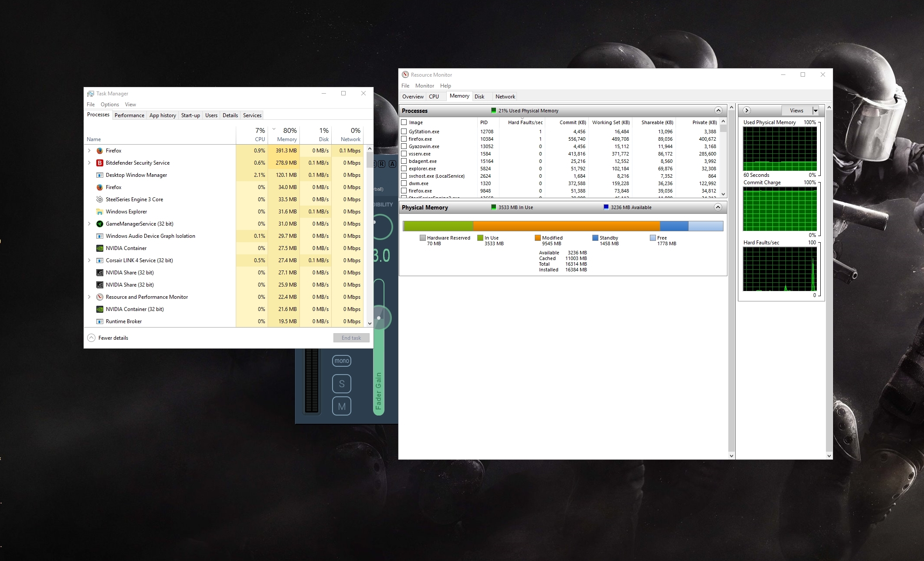Click the End task button
The width and height of the screenshot is (924, 561).
click(351, 338)
